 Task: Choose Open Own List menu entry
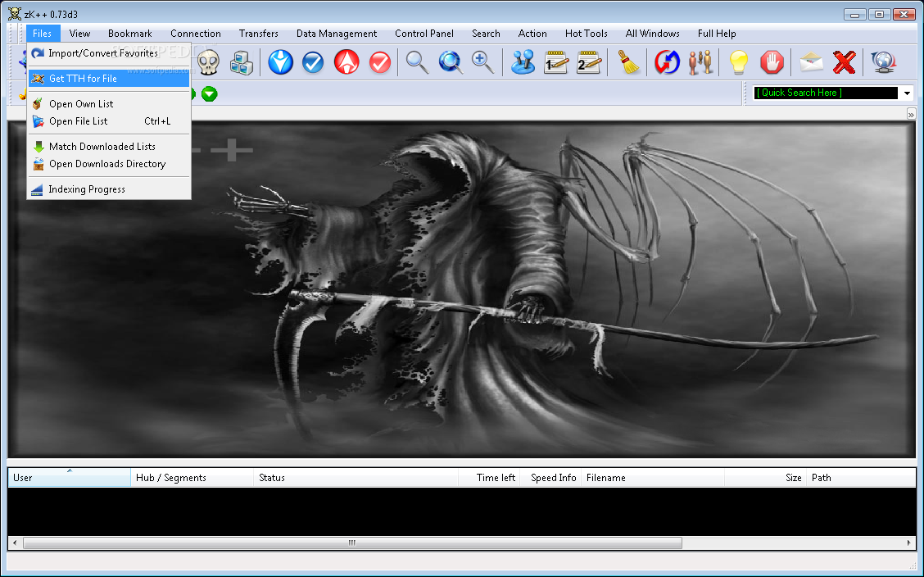tap(109, 104)
